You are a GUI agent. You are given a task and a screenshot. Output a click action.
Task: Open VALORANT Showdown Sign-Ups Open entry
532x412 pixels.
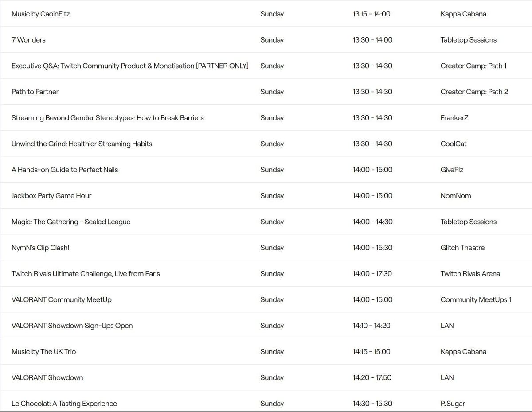click(x=72, y=326)
